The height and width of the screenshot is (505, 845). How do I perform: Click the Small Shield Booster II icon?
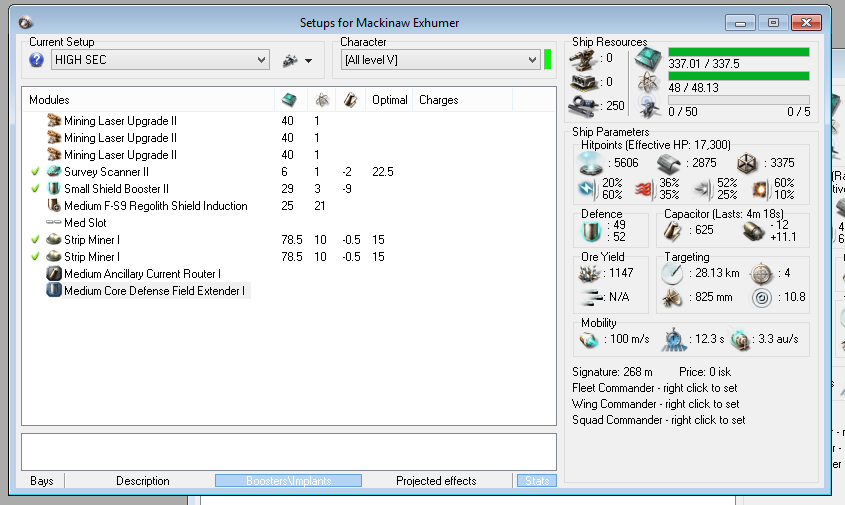(x=54, y=189)
